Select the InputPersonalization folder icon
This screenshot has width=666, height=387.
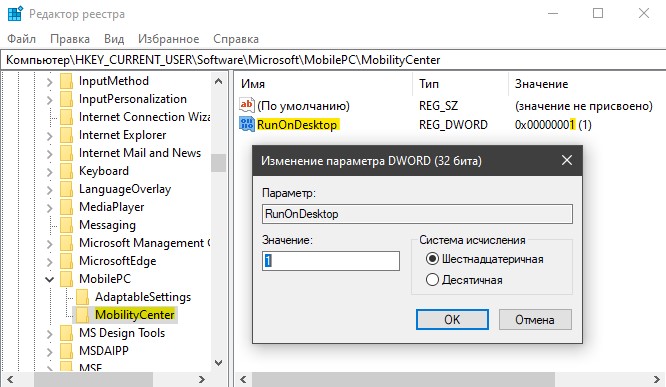coord(66,99)
